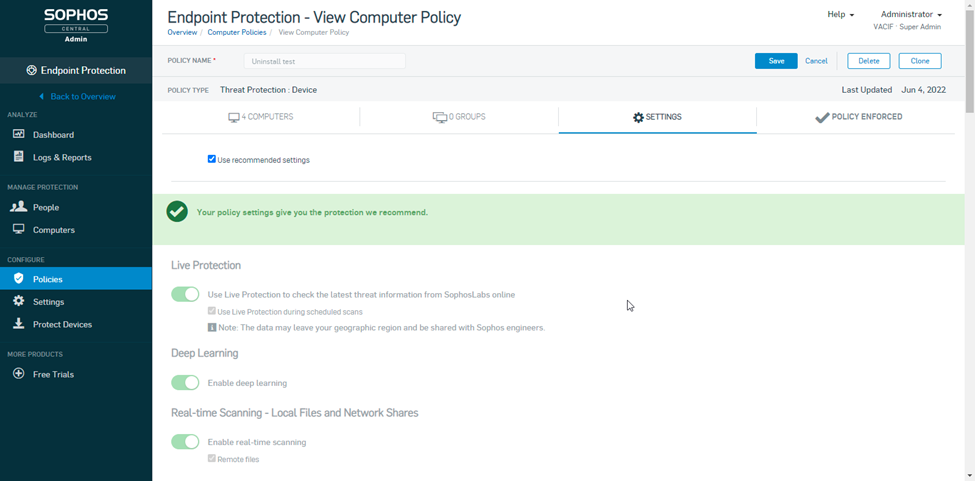Click the Policy Name input field
Viewport: 975px width, 481px height.
[x=325, y=61]
